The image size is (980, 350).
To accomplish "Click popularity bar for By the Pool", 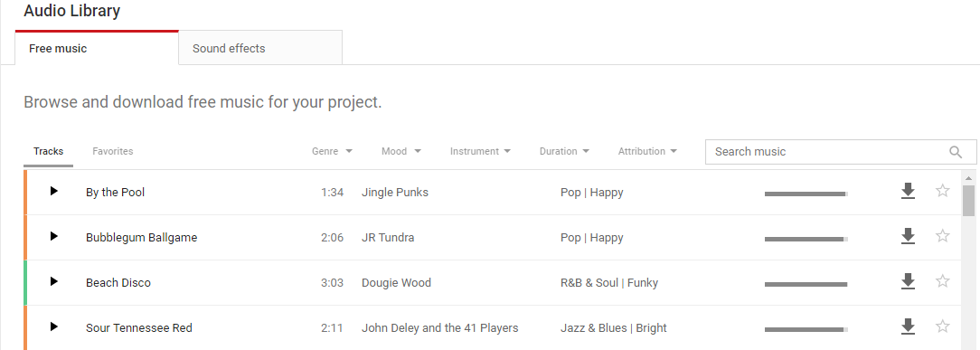I will 807,194.
